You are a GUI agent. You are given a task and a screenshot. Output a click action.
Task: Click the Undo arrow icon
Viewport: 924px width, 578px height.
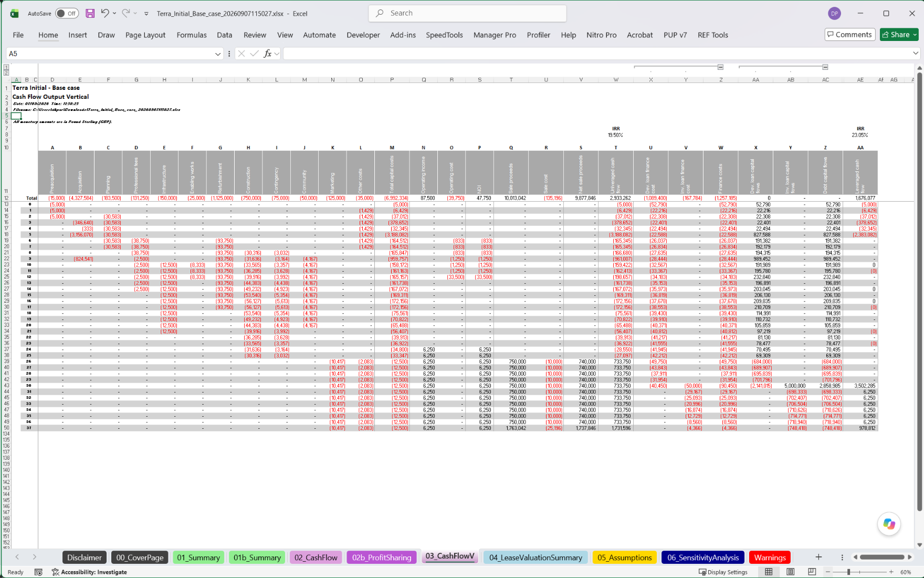pyautogui.click(x=105, y=13)
